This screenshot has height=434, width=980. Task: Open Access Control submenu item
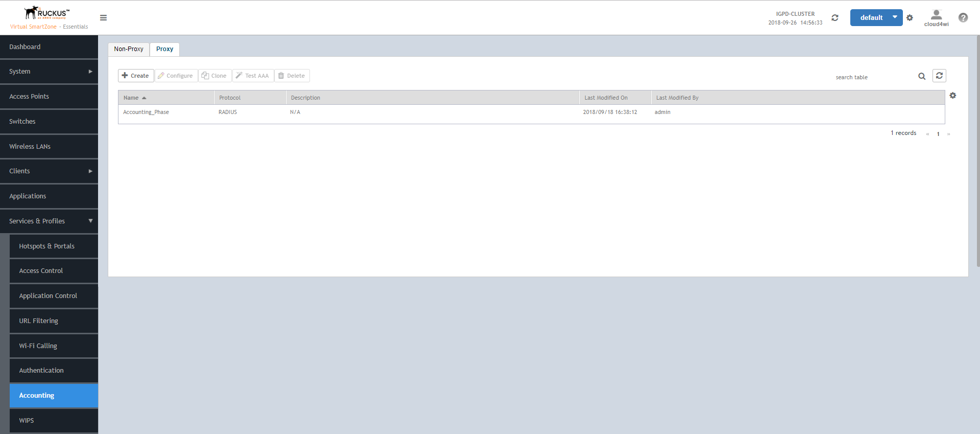(x=54, y=271)
